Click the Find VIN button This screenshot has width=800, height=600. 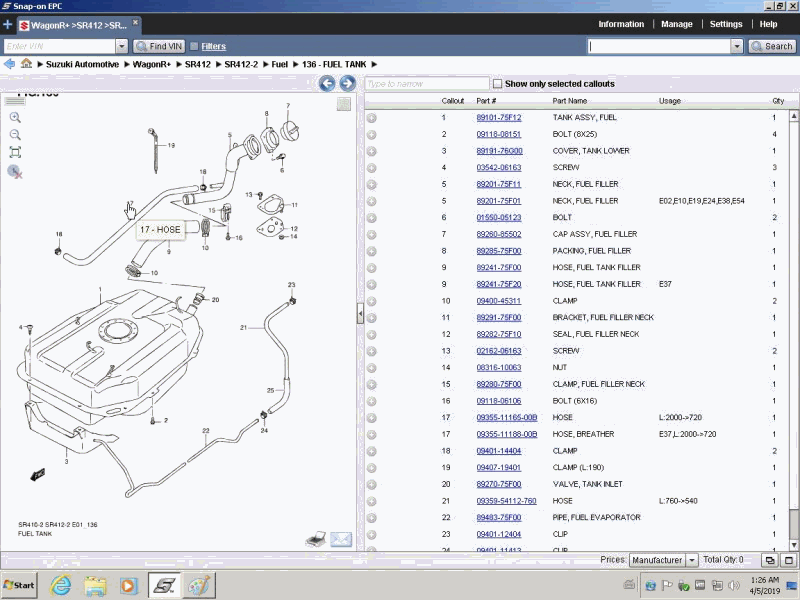[x=159, y=46]
